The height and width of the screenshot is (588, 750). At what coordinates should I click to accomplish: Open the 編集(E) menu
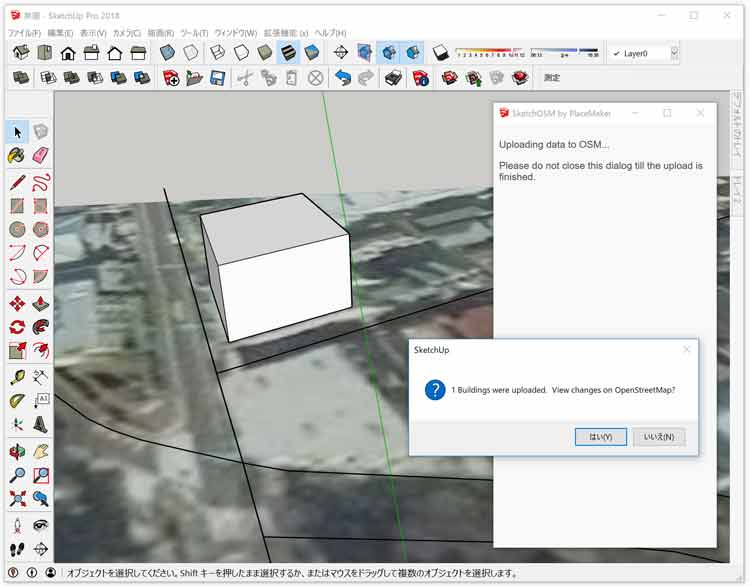point(60,33)
